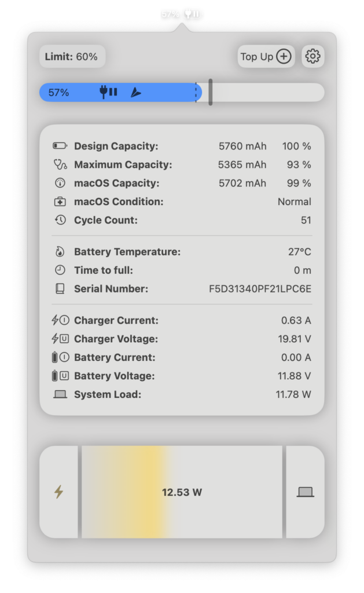Click the plug pause icon in battery bar
The width and height of the screenshot is (364, 593).
108,92
